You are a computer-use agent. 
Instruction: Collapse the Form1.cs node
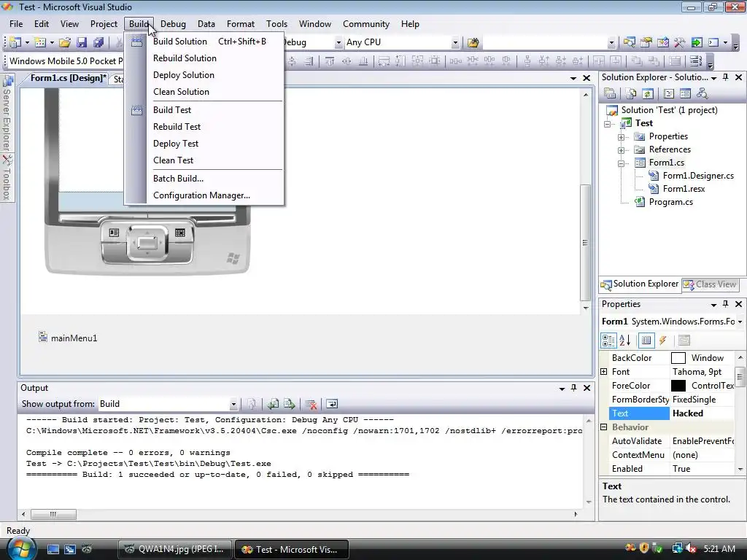(x=622, y=163)
